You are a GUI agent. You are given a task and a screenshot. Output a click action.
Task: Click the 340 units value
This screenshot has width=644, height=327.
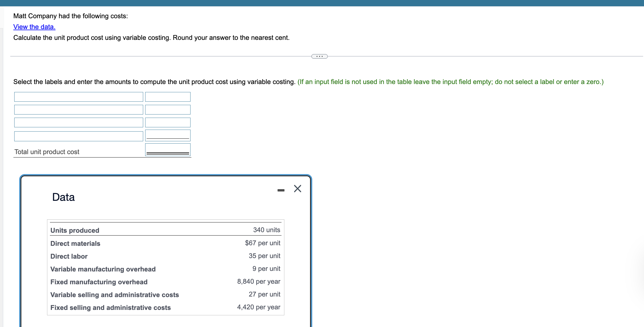point(266,230)
